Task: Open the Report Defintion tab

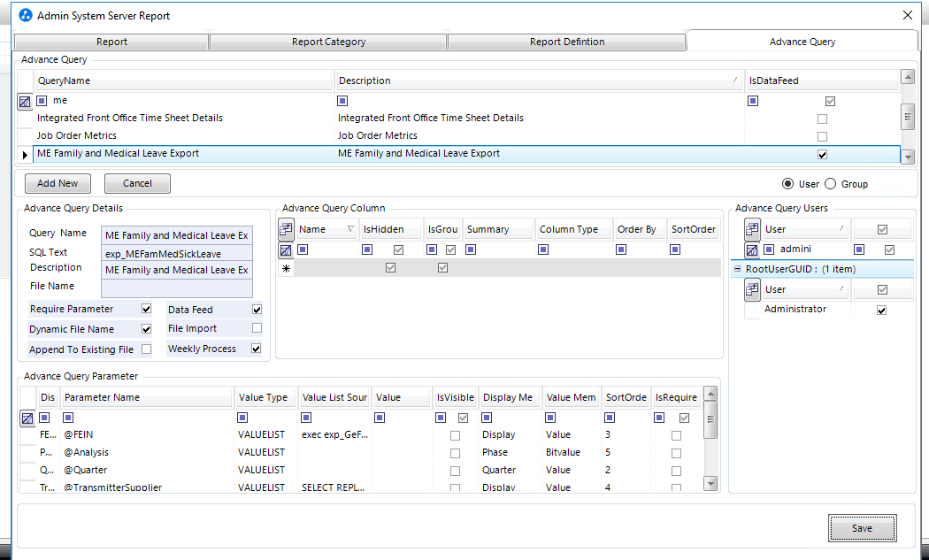Action: (x=566, y=42)
